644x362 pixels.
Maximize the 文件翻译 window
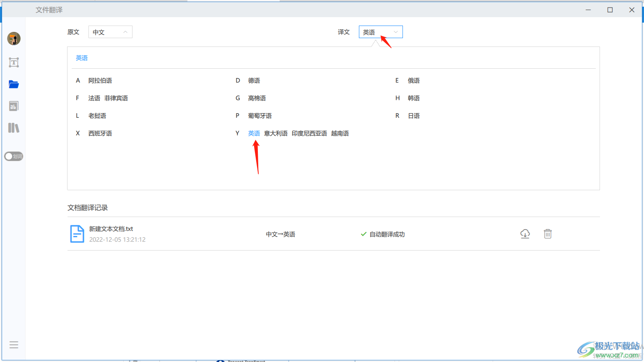click(x=610, y=10)
